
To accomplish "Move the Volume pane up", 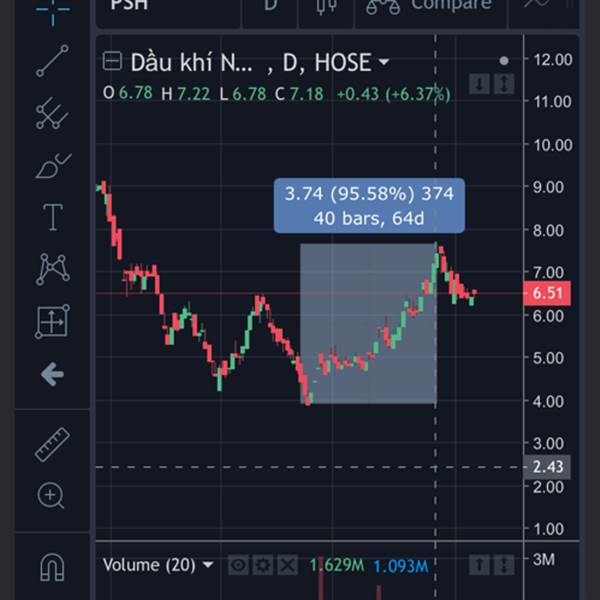I will tap(479, 565).
